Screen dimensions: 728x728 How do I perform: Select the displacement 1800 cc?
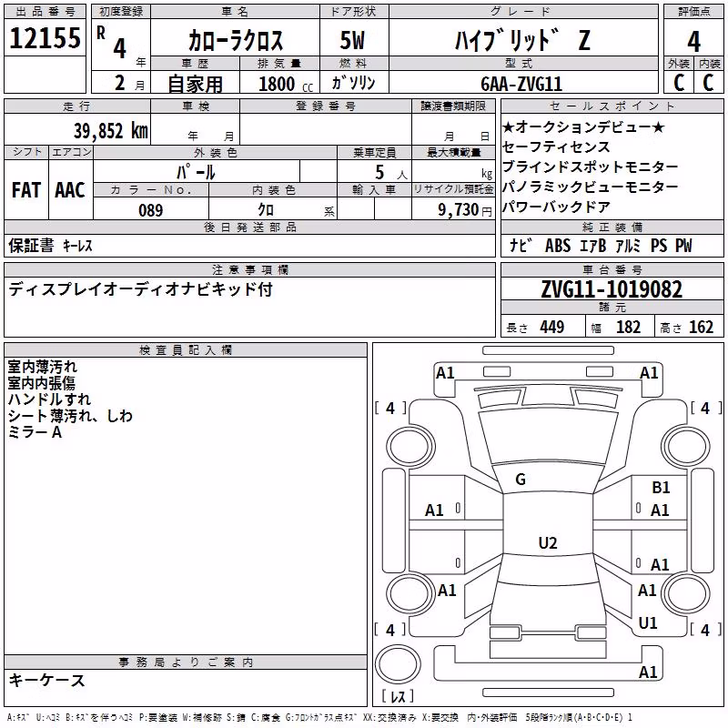coord(286,85)
